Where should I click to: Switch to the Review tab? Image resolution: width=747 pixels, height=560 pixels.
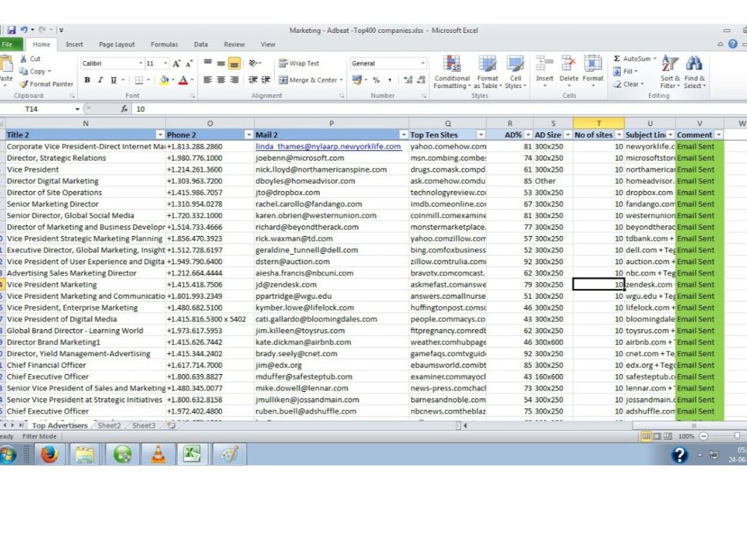235,44
